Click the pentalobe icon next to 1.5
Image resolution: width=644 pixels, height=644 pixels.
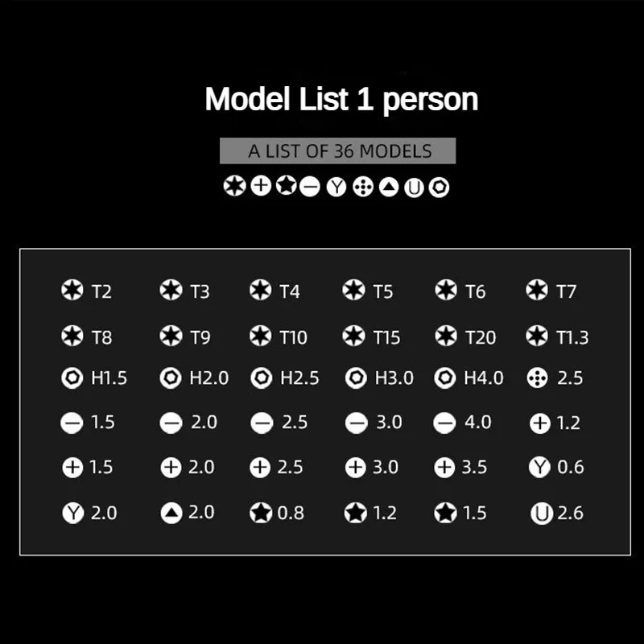445,513
